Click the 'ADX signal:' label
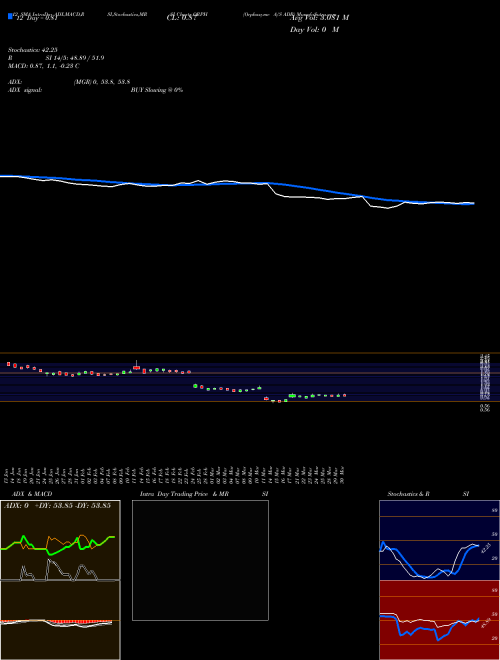The image size is (500, 660). [x=25, y=90]
